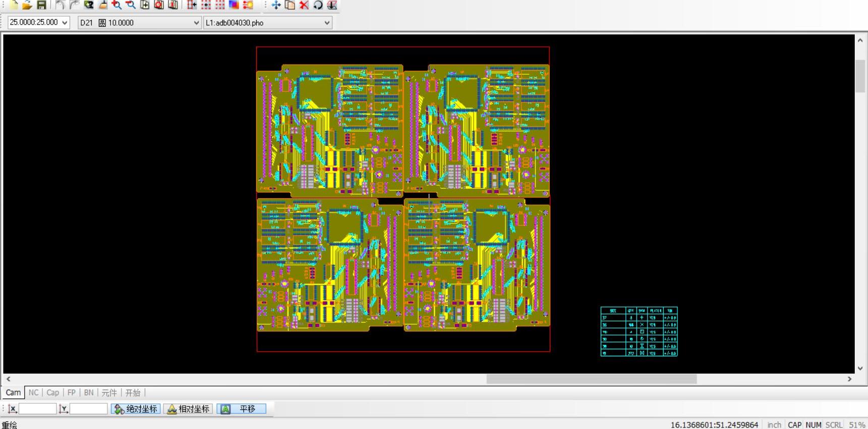Click the open file folder icon

click(27, 5)
